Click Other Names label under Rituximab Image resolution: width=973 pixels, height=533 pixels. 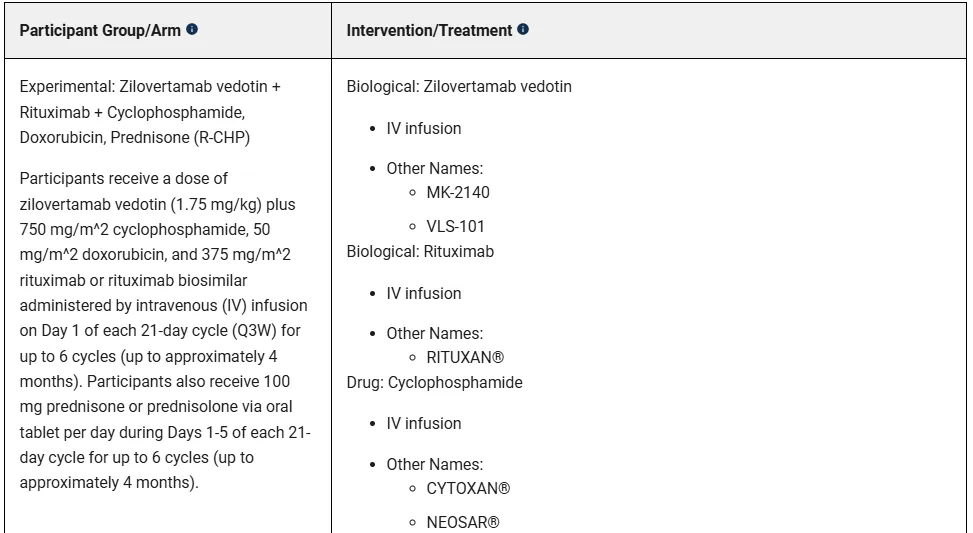pos(434,334)
